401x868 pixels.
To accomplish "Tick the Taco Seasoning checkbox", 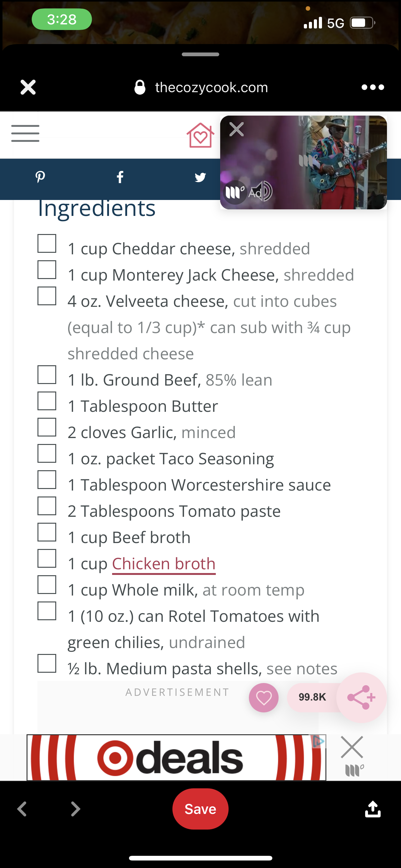I will 47,454.
